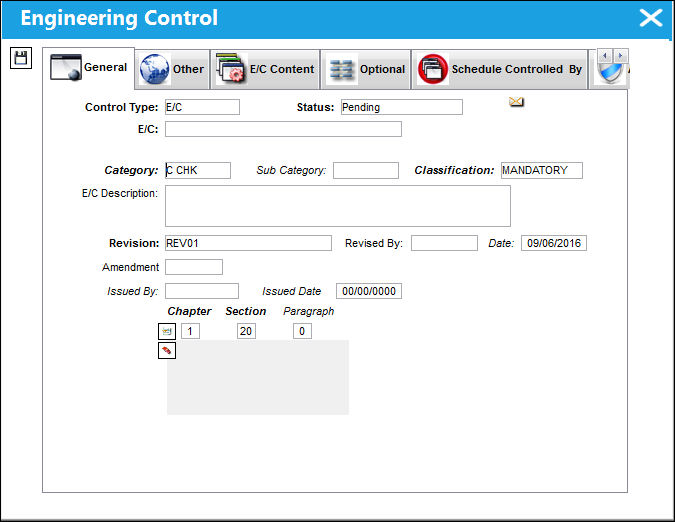Click the Sub Category label text
The image size is (675, 522).
tap(291, 170)
